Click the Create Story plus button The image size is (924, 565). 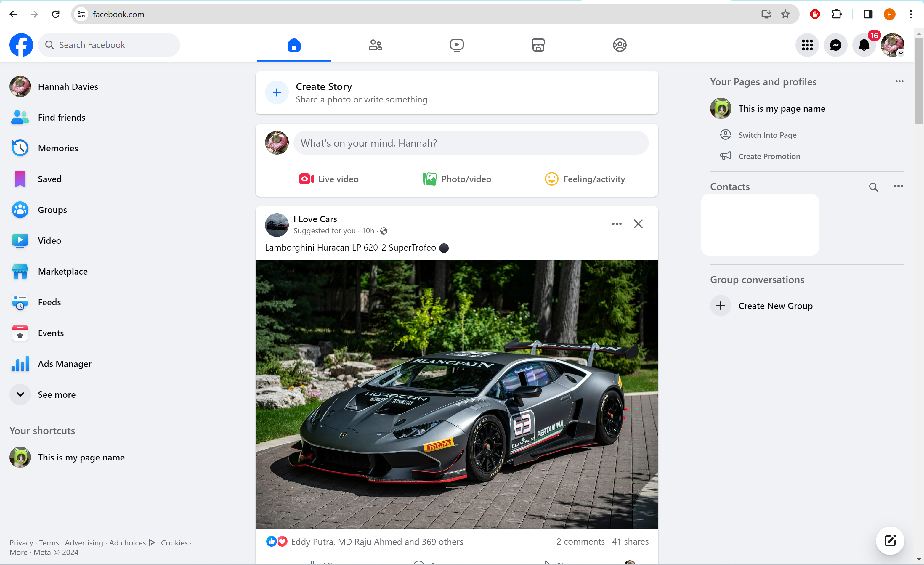point(277,92)
